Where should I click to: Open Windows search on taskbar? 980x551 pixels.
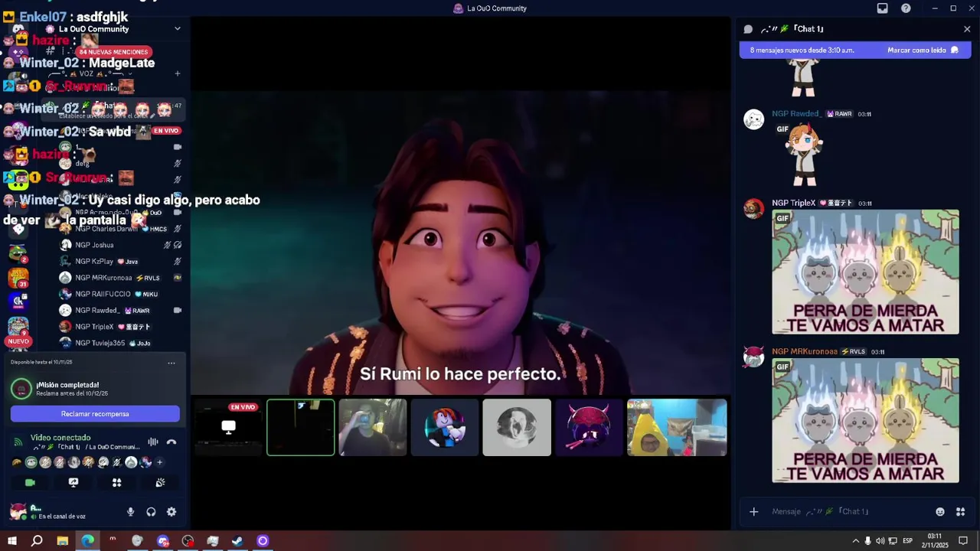pyautogui.click(x=37, y=541)
